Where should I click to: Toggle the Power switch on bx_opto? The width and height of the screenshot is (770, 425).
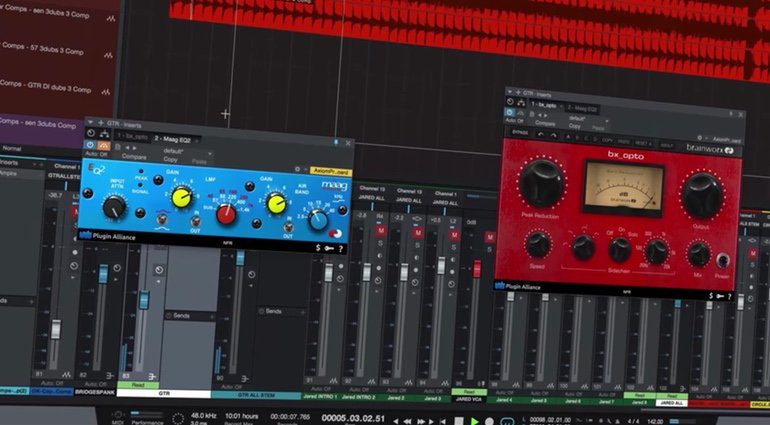tap(722, 260)
